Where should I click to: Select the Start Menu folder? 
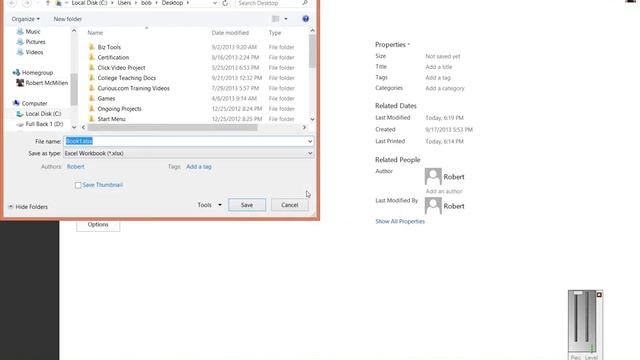point(111,119)
